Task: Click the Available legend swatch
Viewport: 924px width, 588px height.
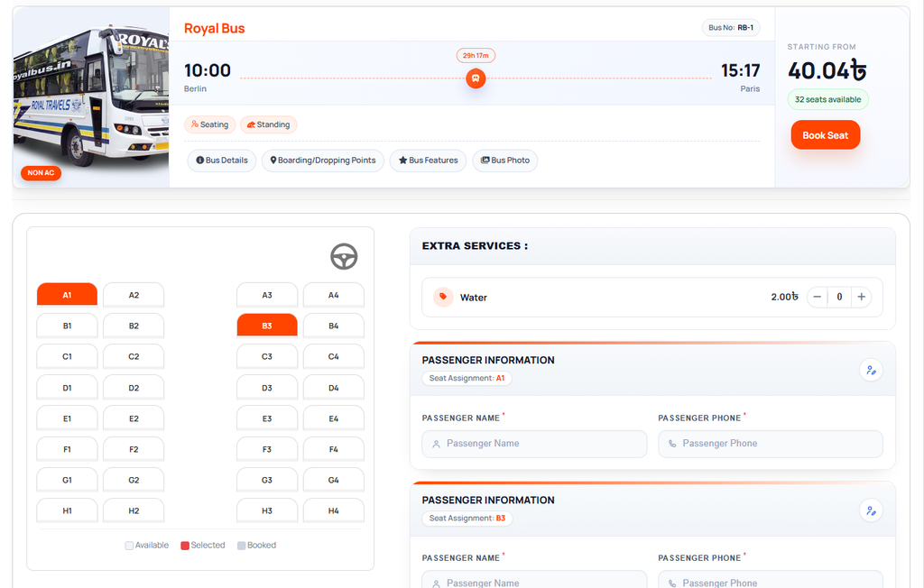Action: (129, 546)
